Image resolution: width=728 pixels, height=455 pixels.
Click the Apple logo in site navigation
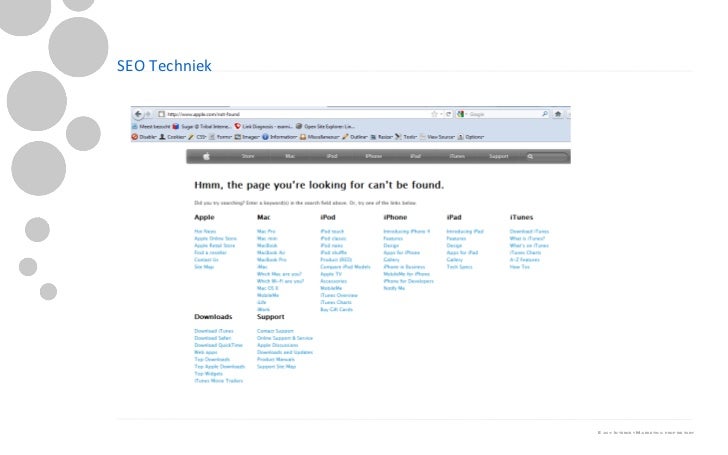pyautogui.click(x=207, y=156)
